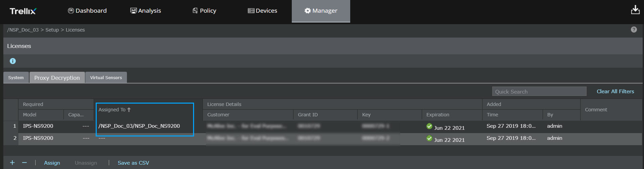Click /NSP_Doc_03 in breadcrumb
644x169 pixels.
pos(23,30)
